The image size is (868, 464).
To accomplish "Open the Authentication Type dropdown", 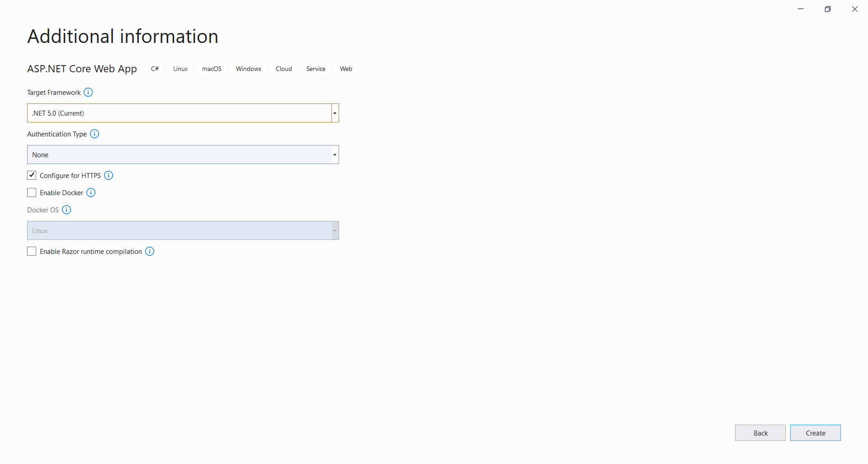I will point(335,155).
